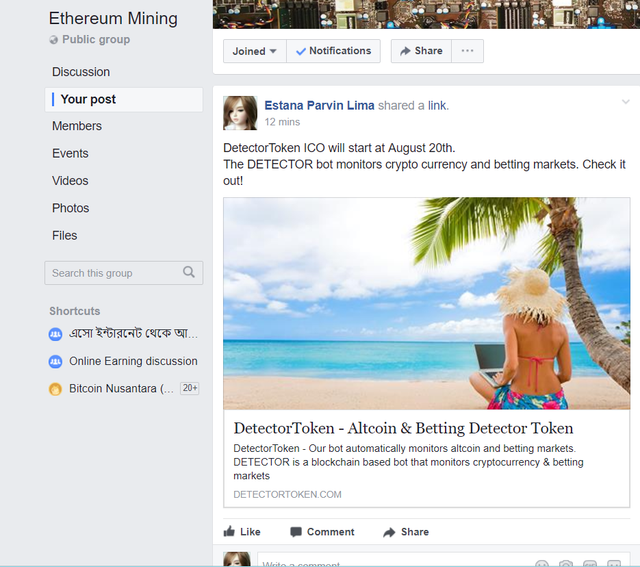
Task: Click the search magnifier icon
Action: (189, 272)
